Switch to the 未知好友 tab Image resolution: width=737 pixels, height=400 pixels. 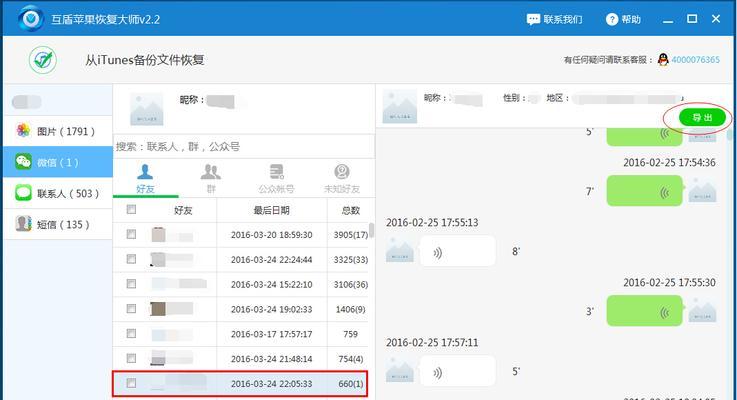point(342,179)
